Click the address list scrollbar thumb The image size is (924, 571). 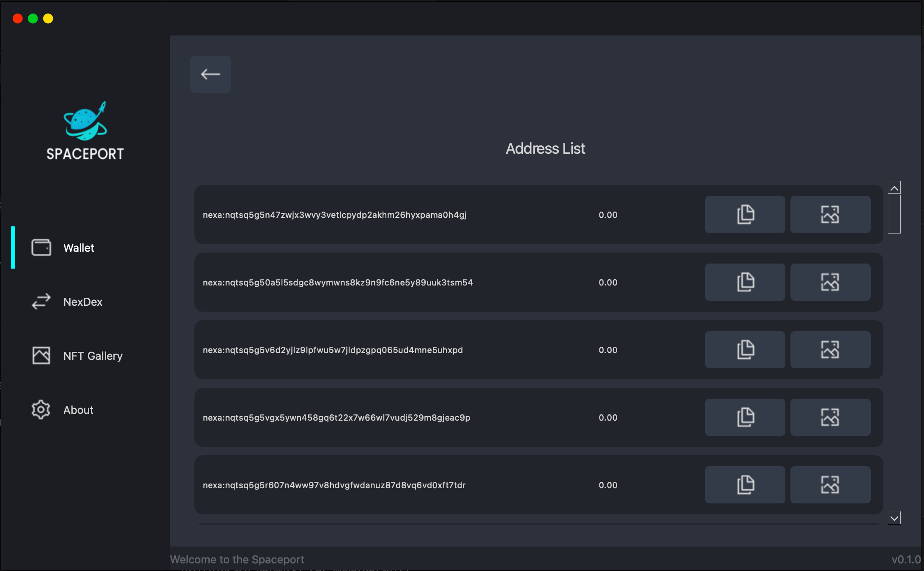tap(894, 214)
